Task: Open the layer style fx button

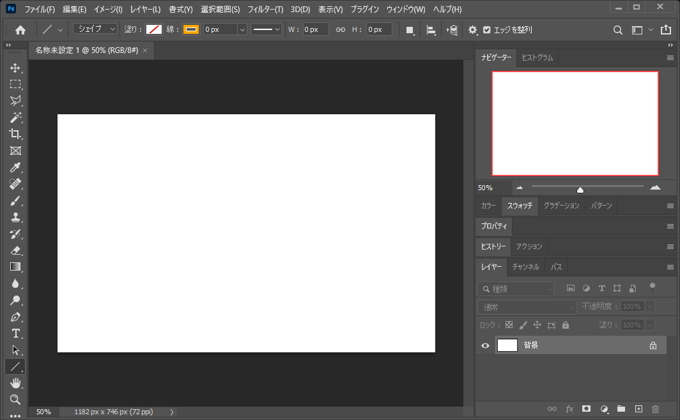Action: [x=569, y=409]
